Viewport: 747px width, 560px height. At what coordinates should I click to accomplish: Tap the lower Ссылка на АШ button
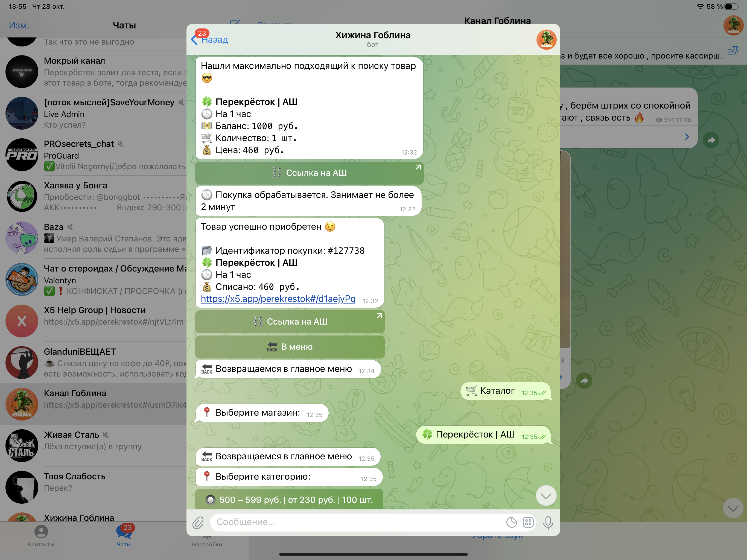290,322
